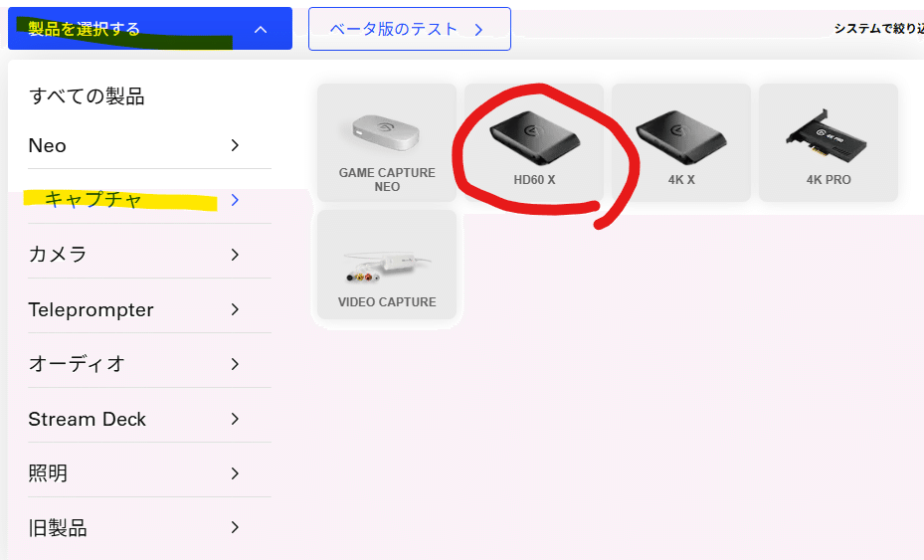Expand the 旧製品 arrow

[x=235, y=527]
